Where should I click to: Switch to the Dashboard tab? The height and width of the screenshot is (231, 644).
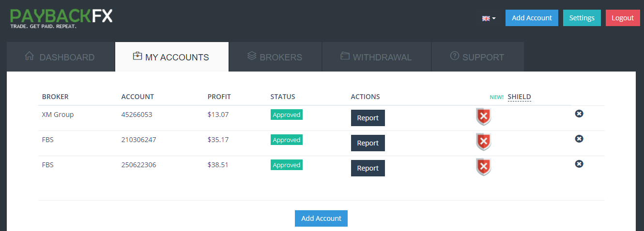click(x=61, y=57)
